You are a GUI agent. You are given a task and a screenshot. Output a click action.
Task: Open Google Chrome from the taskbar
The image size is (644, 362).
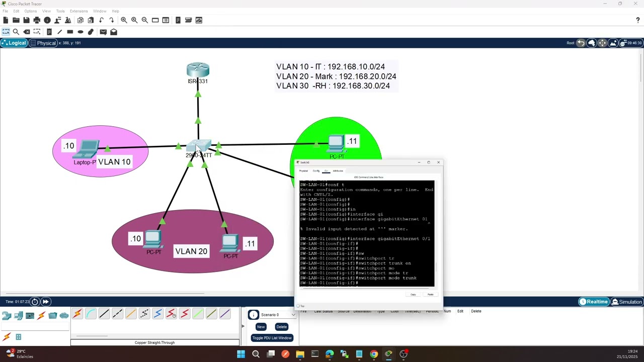click(374, 354)
